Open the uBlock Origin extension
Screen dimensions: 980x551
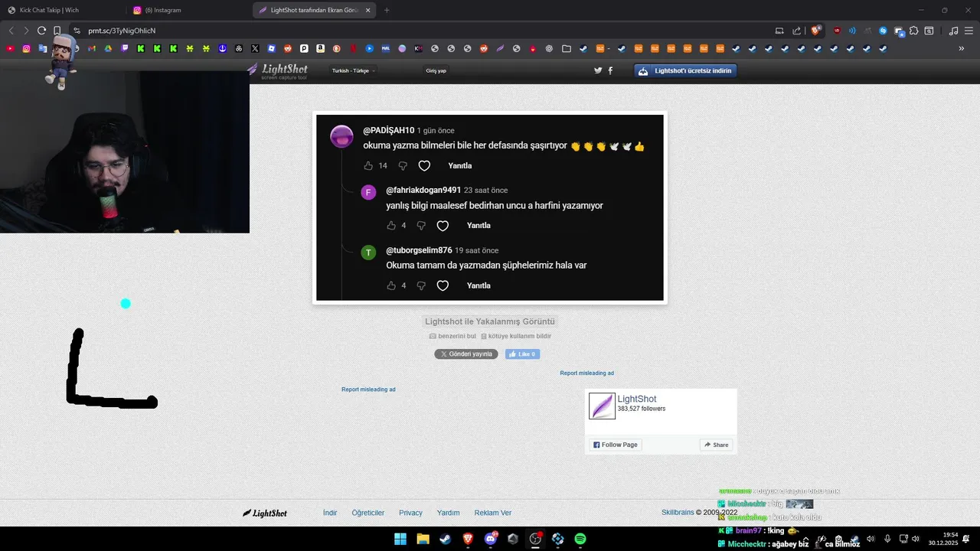[x=837, y=31]
